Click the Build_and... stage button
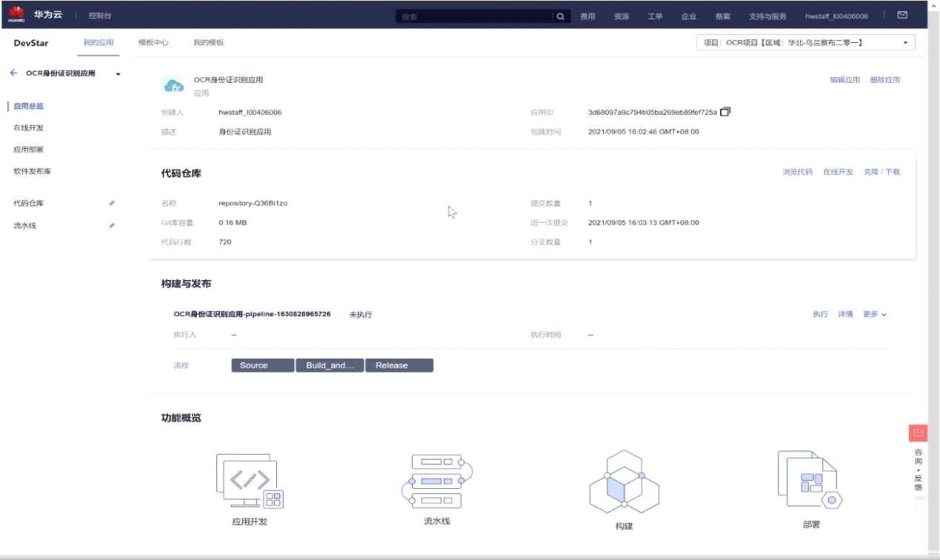 (x=330, y=365)
